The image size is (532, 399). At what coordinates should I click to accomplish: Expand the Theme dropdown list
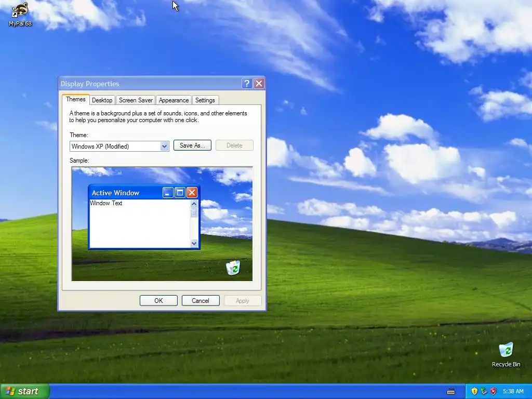tap(165, 146)
